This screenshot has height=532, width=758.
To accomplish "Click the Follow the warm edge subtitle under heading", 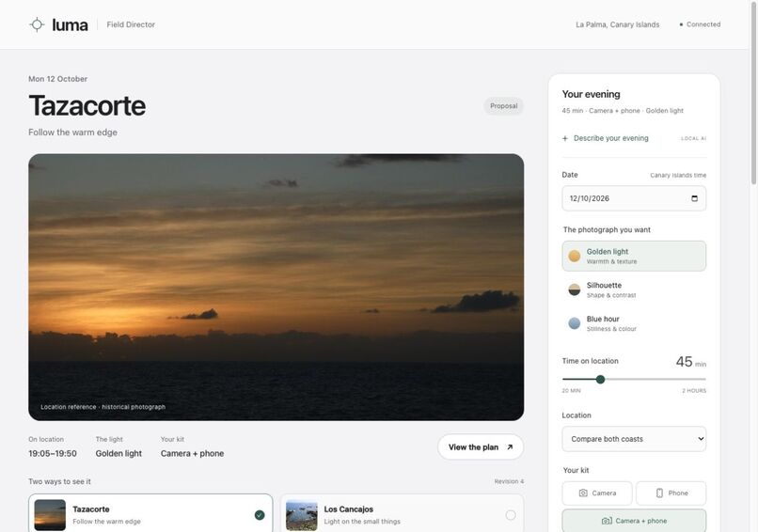I will click(73, 133).
